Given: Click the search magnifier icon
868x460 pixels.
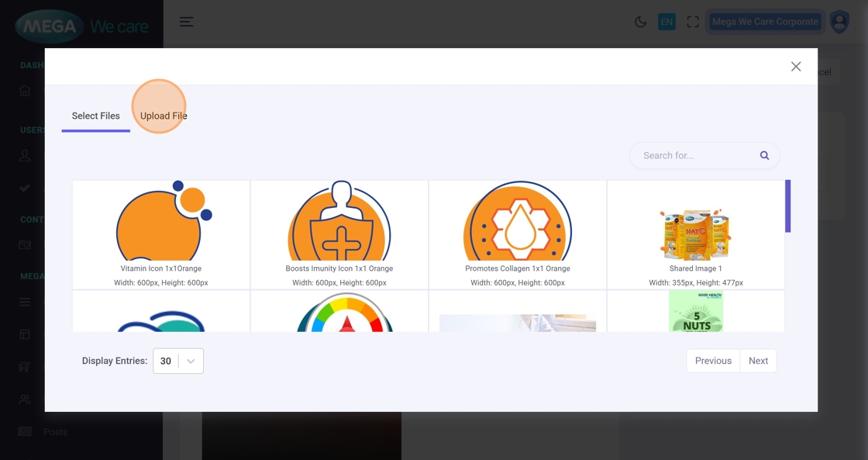Looking at the screenshot, I should [764, 155].
